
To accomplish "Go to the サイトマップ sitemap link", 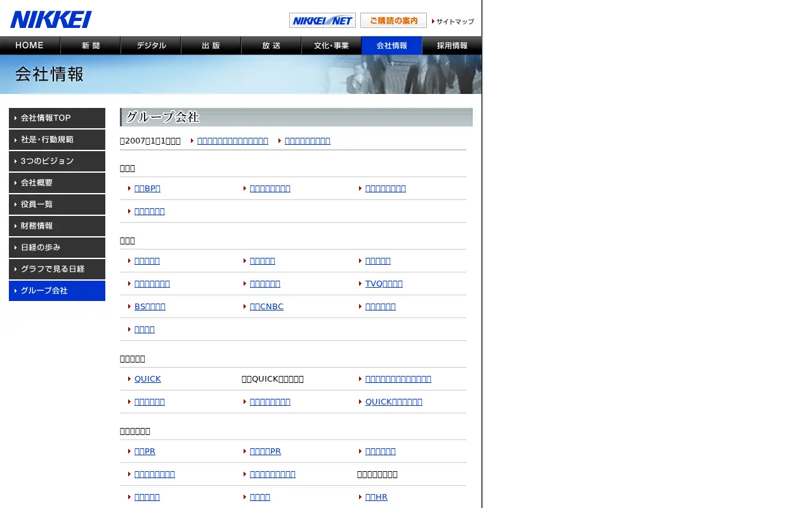I will (453, 22).
